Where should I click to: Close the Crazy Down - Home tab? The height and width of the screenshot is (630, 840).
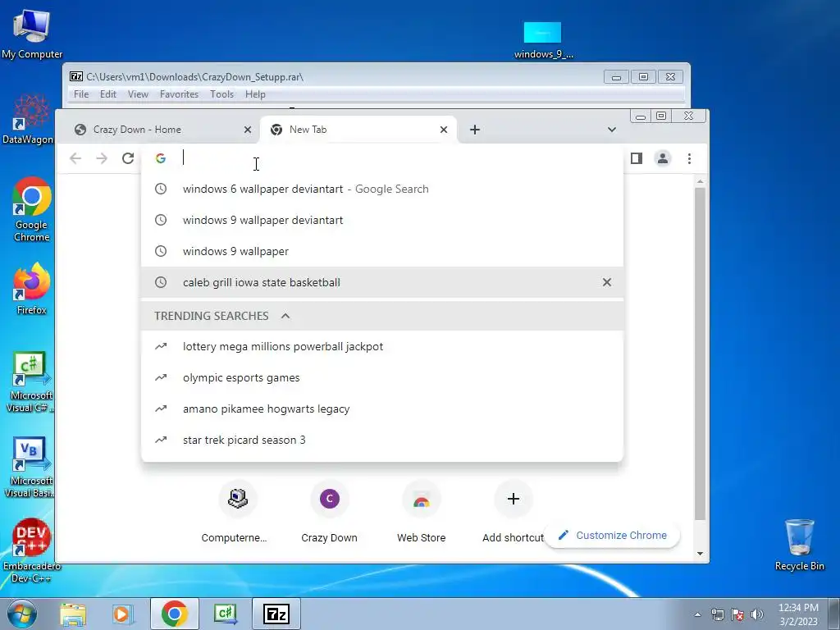pyautogui.click(x=248, y=130)
